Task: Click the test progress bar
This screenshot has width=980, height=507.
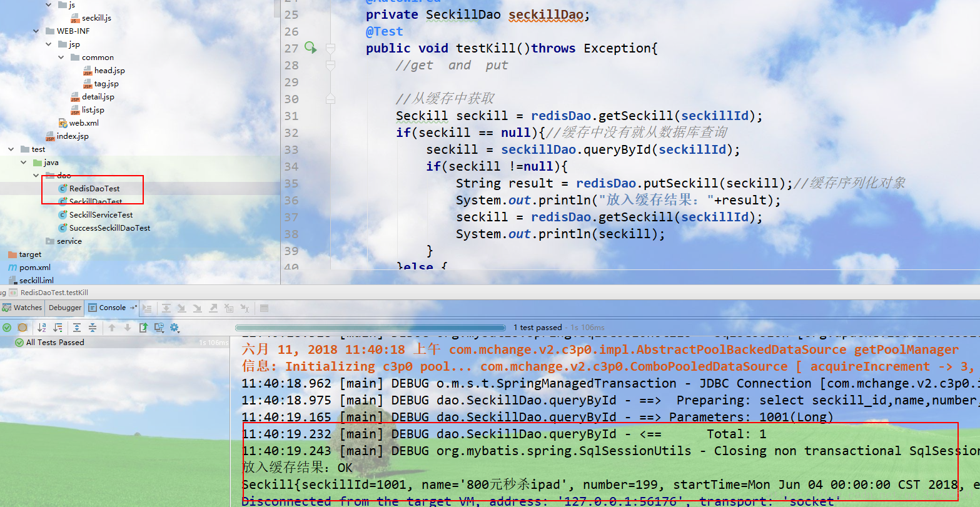Action: pyautogui.click(x=370, y=328)
